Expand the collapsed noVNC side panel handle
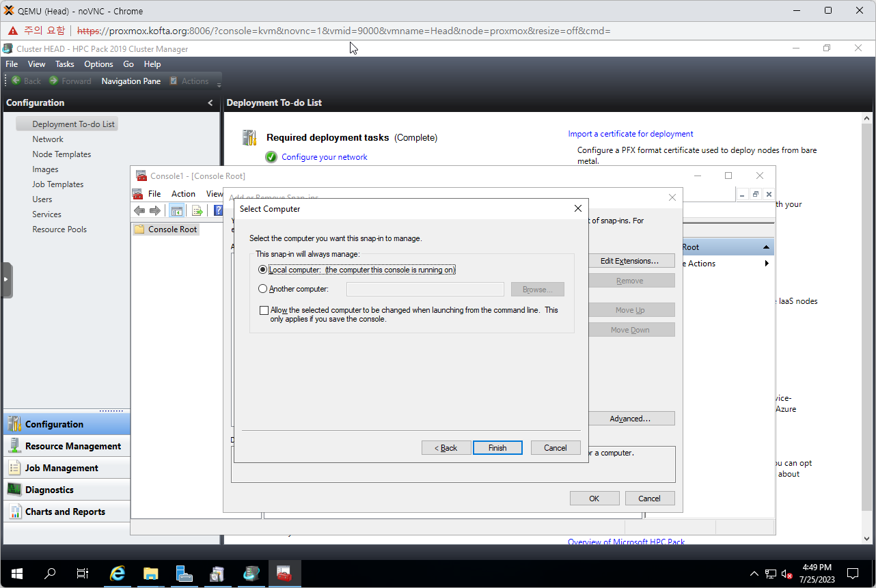The width and height of the screenshot is (876, 588). [x=7, y=279]
